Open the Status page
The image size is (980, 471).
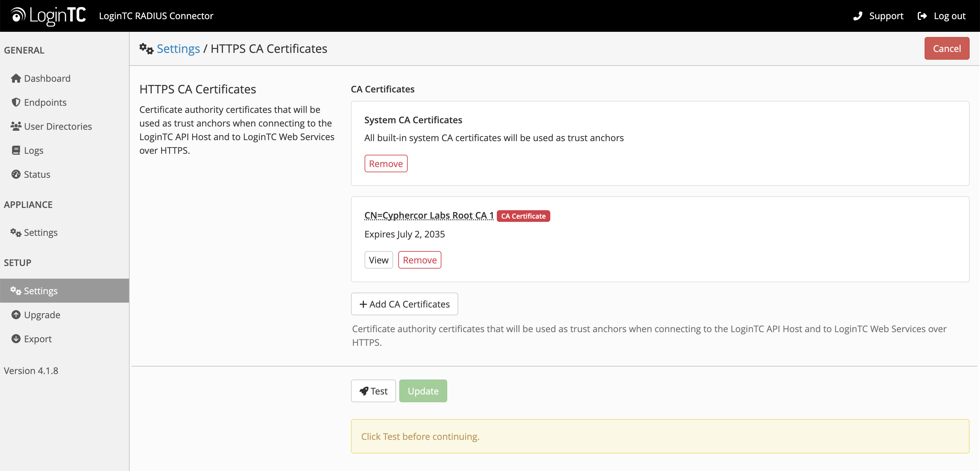(65, 175)
